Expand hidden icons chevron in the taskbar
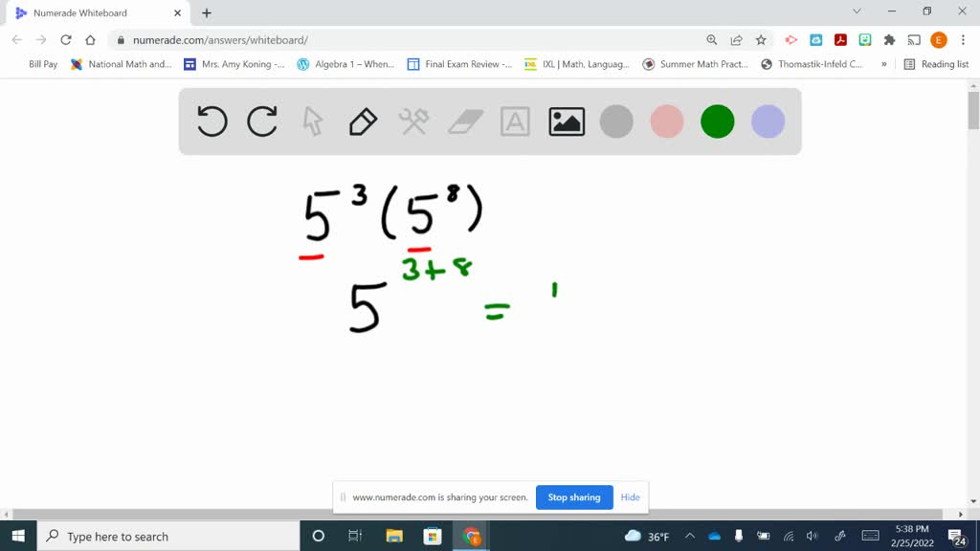The width and height of the screenshot is (980, 551). [690, 535]
